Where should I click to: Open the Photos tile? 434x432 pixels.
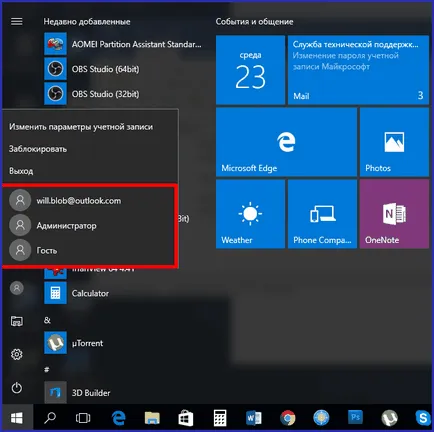[394, 142]
